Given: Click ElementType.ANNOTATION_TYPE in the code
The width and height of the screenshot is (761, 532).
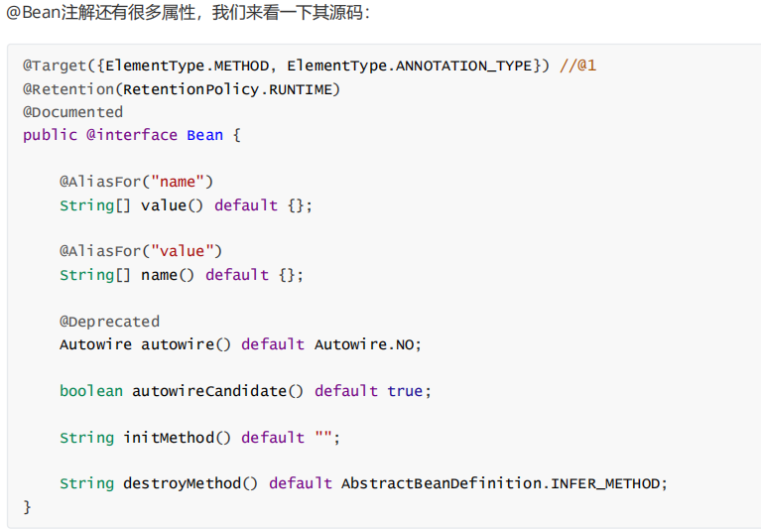Looking at the screenshot, I should coord(409,66).
